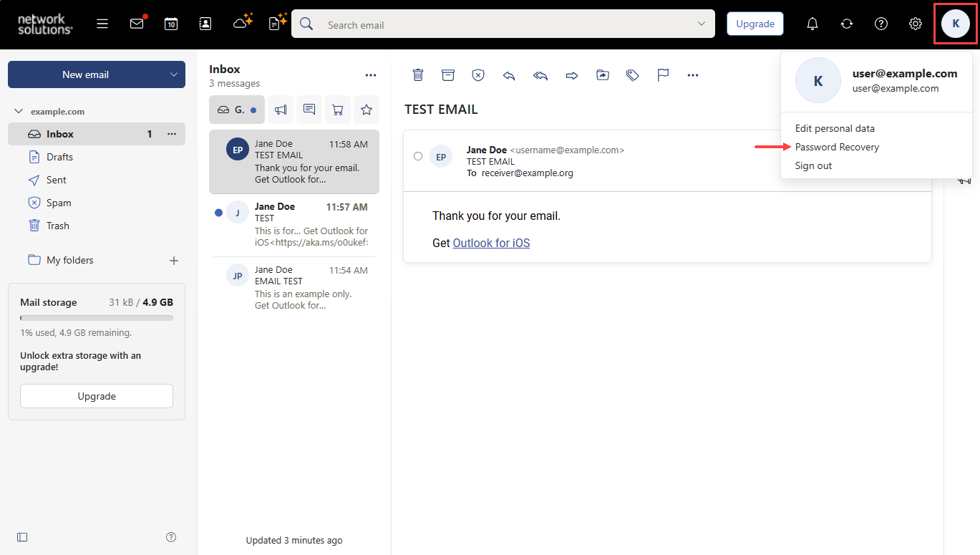Delete the open email with trash icon
This screenshot has width=980, height=555.
(x=418, y=75)
